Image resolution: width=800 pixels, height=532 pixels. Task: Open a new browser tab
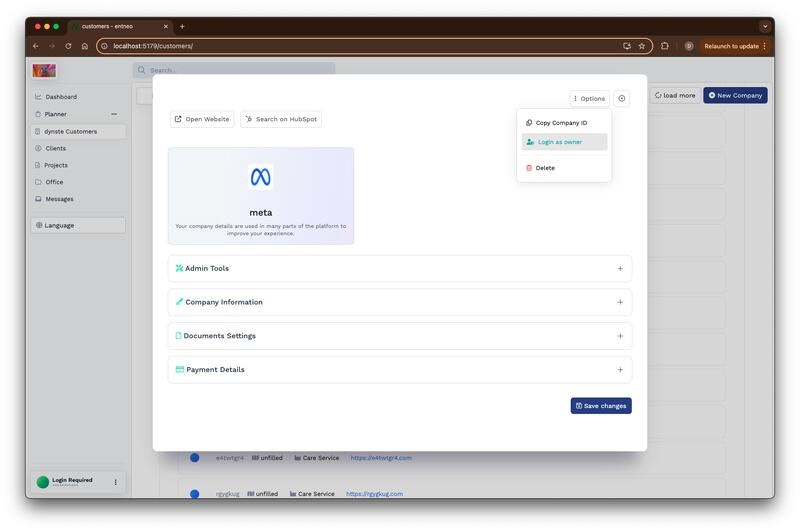click(x=182, y=27)
